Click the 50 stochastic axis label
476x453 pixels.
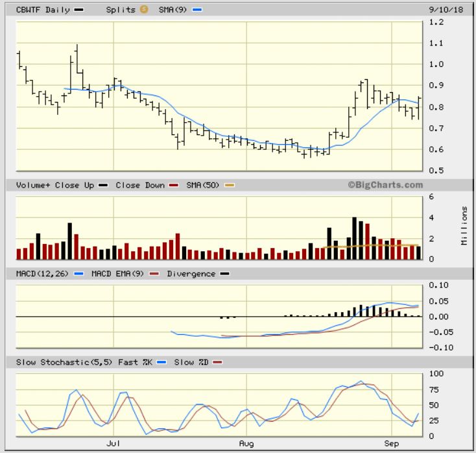coord(434,406)
